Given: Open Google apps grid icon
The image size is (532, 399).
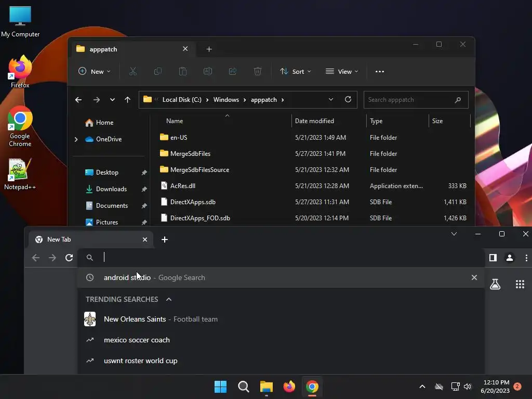Looking at the screenshot, I should pos(520,284).
